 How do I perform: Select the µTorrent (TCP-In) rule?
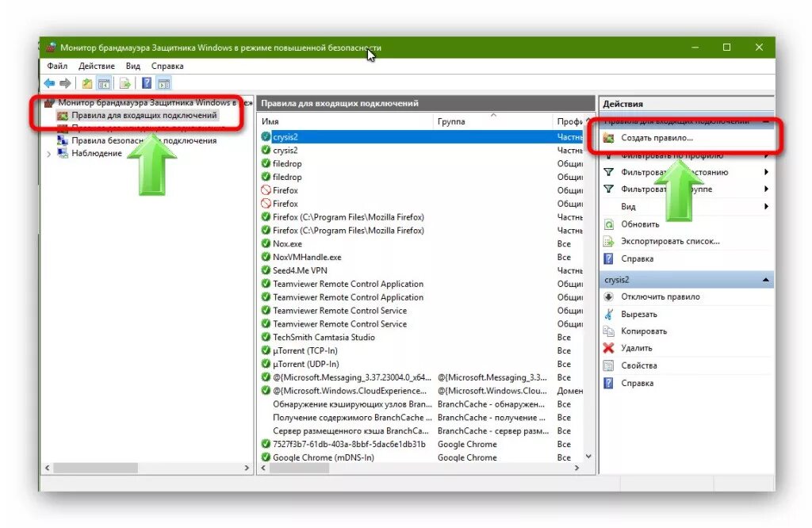coord(420,350)
